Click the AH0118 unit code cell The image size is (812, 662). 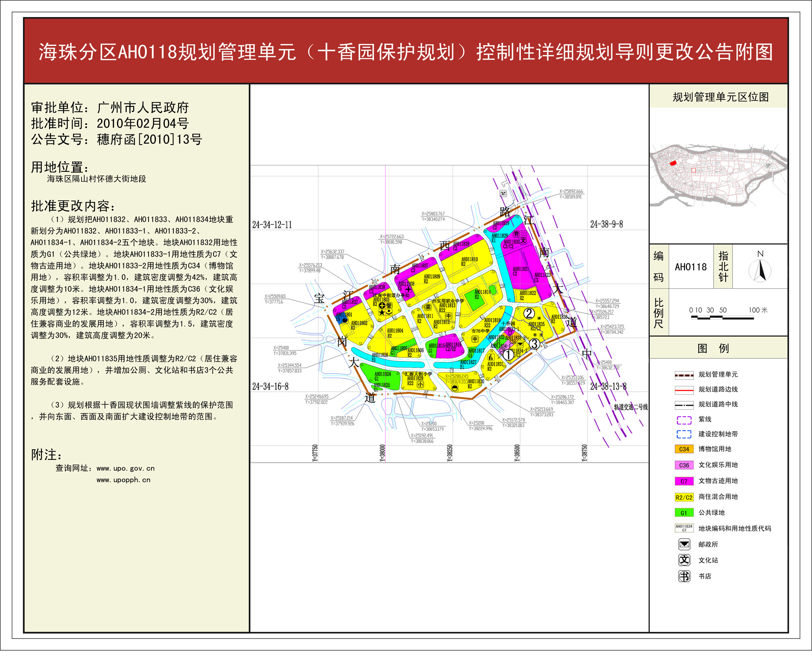pyautogui.click(x=691, y=267)
